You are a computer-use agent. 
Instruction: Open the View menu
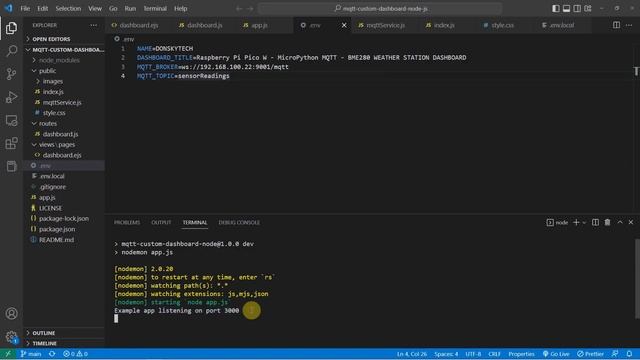(95, 9)
